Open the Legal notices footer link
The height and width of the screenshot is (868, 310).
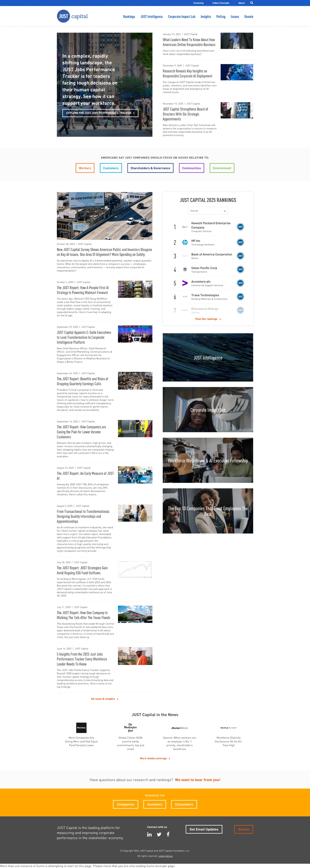coord(165,856)
